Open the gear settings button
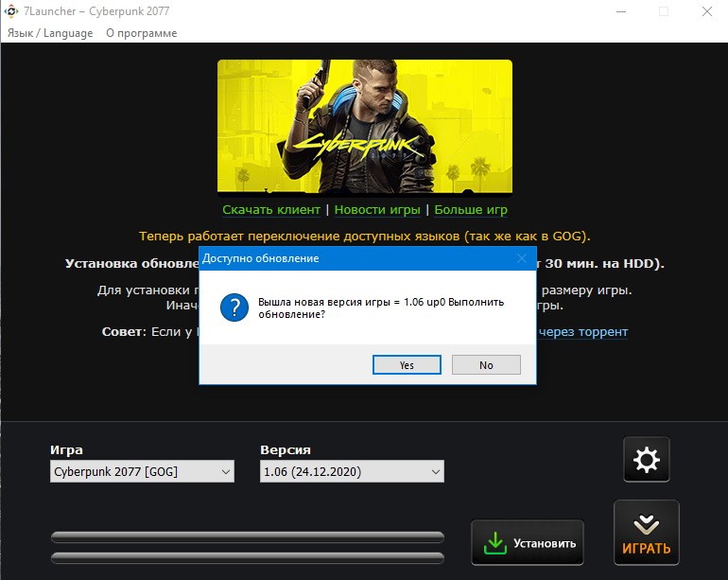Viewport: 728px width, 580px height. tap(647, 460)
